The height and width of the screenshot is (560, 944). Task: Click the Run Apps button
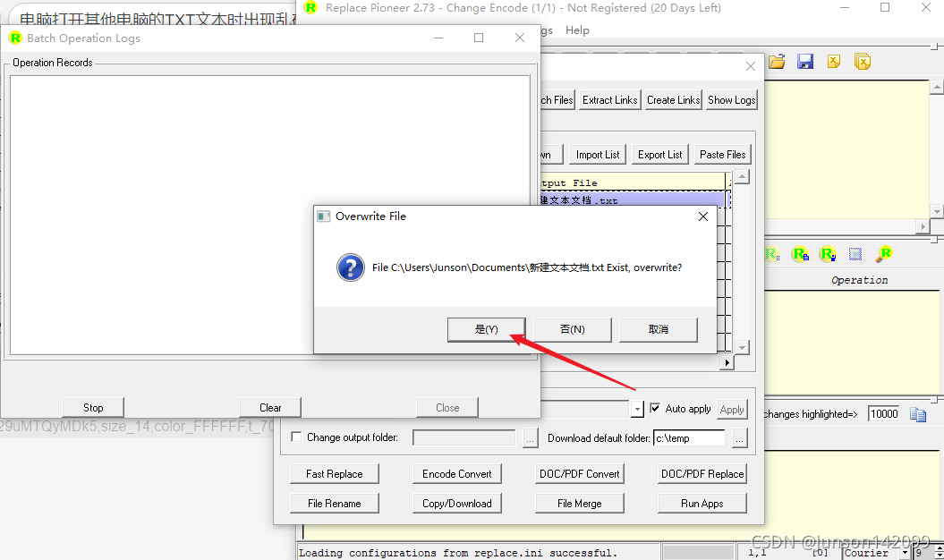(702, 504)
